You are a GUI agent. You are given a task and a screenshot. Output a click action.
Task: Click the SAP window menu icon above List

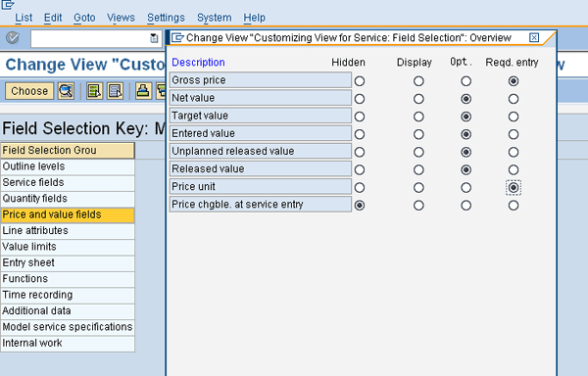click(x=8, y=5)
